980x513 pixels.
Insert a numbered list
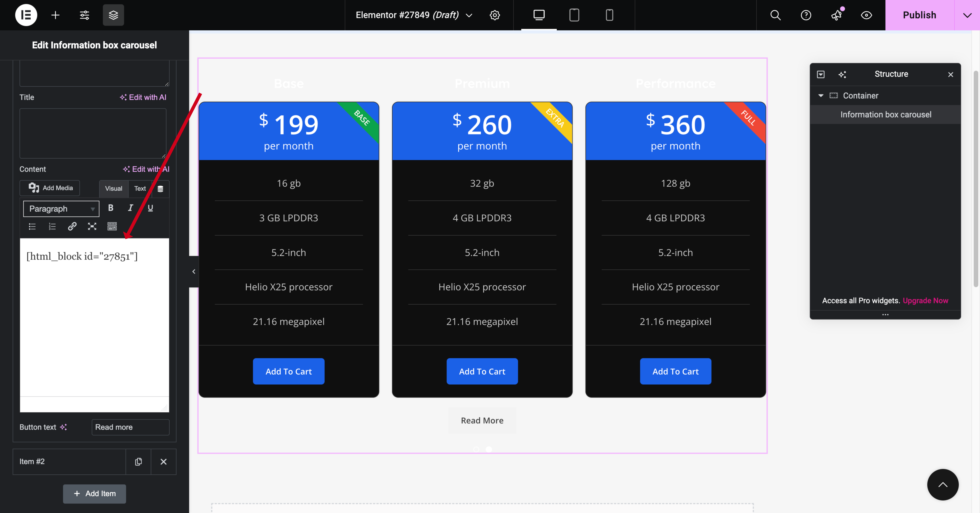click(52, 226)
